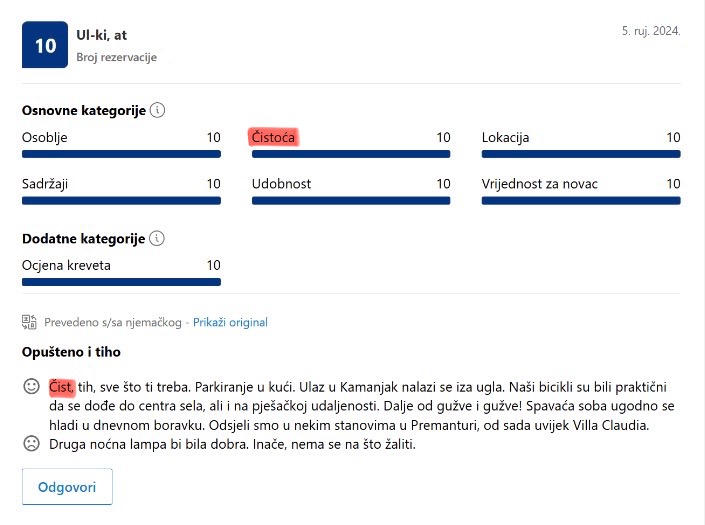The height and width of the screenshot is (525, 705).
Task: Click the sad frowning face icon
Action: 31,444
